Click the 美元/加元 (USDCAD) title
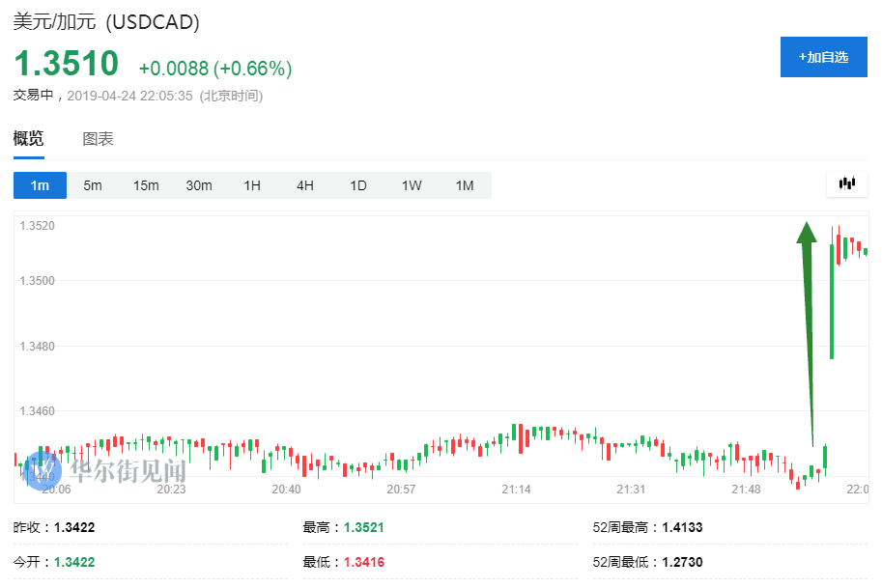 click(x=106, y=22)
